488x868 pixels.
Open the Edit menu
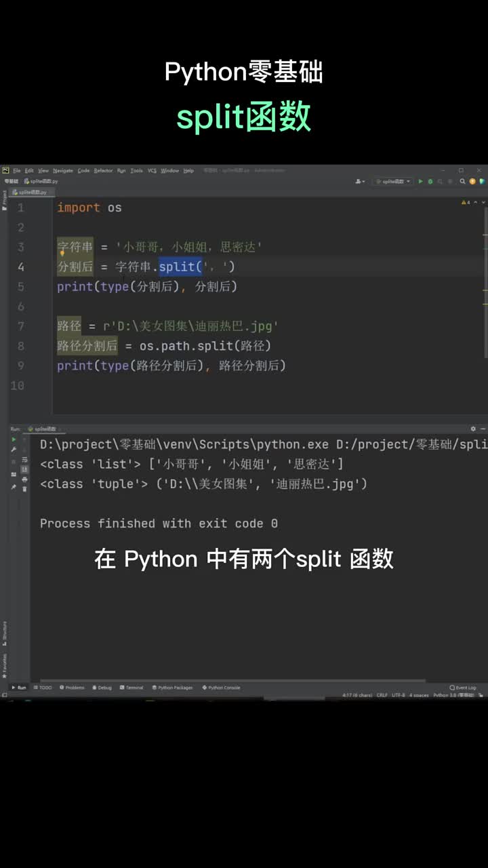(x=29, y=171)
